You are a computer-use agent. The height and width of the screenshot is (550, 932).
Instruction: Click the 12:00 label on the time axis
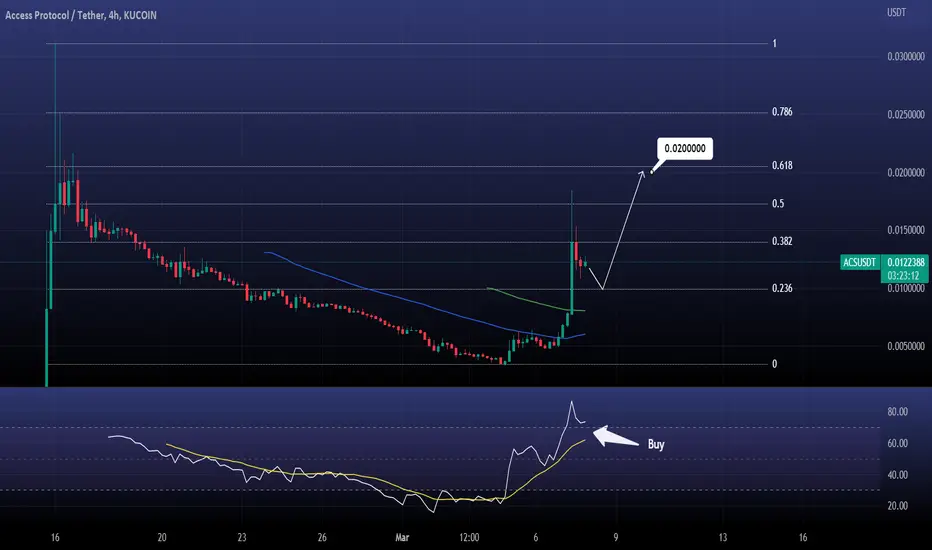[x=469, y=538]
